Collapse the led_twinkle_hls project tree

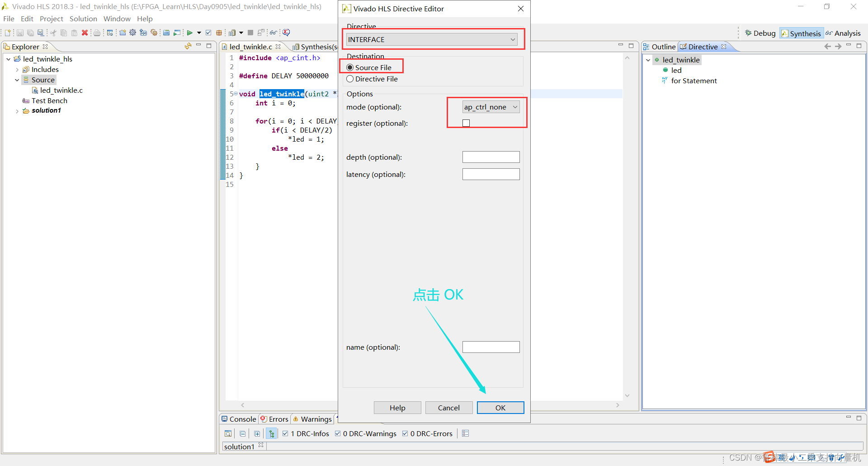[8, 59]
